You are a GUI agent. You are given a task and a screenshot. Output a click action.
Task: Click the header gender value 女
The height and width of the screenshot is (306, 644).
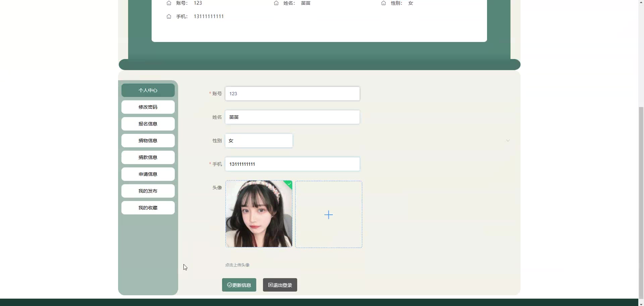click(411, 3)
